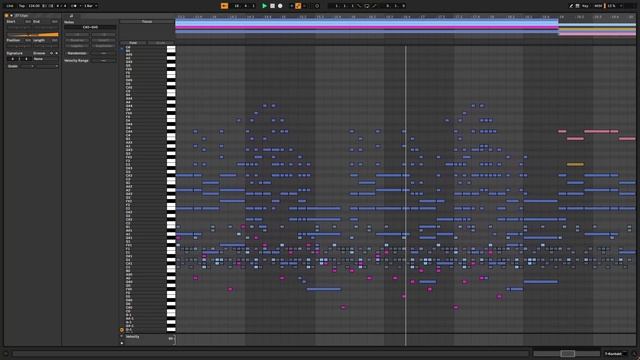The width and height of the screenshot is (640, 360).
Task: Toggle the Fold button above piano roll
Action: tap(133, 42)
